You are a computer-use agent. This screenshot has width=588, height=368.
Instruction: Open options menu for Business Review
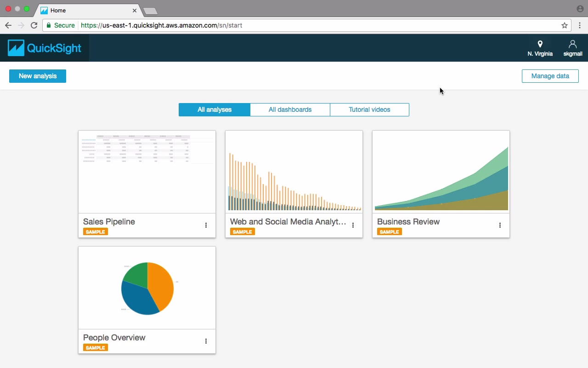click(500, 225)
